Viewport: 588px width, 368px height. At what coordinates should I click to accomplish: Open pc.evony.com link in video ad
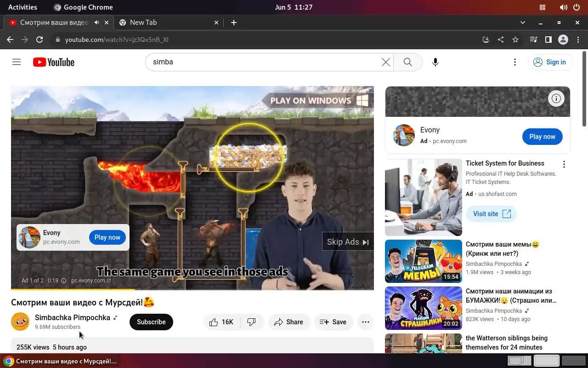coord(91,281)
